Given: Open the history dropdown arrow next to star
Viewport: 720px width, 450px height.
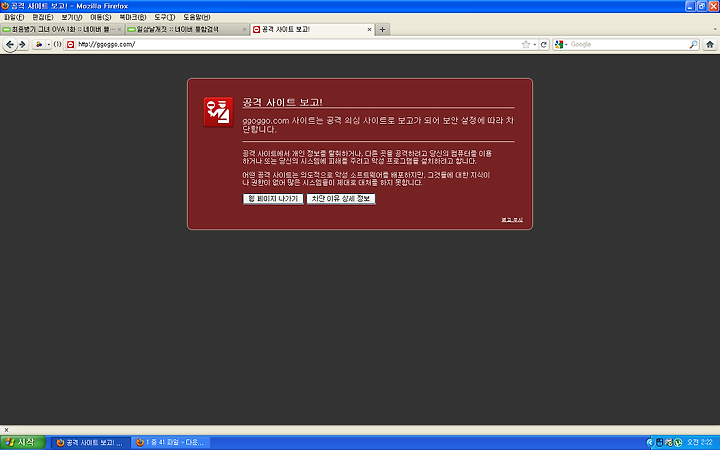Looking at the screenshot, I should [534, 45].
